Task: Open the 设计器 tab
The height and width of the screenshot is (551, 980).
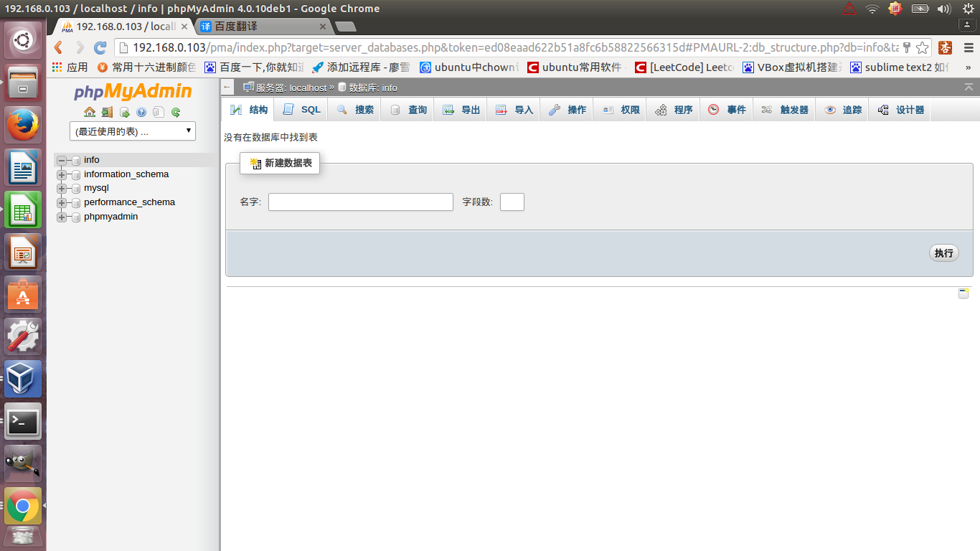Action: [x=900, y=110]
